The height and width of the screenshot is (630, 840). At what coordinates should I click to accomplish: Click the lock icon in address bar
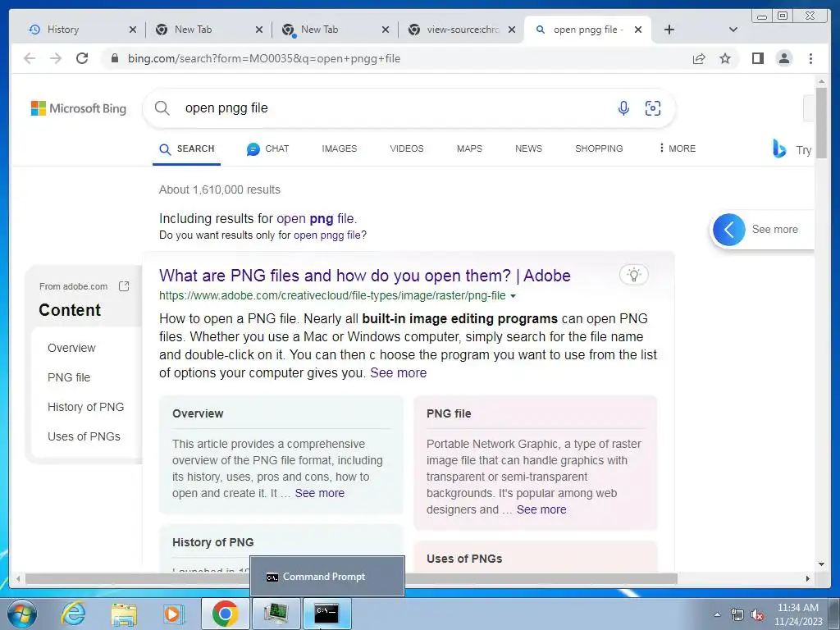[114, 58]
